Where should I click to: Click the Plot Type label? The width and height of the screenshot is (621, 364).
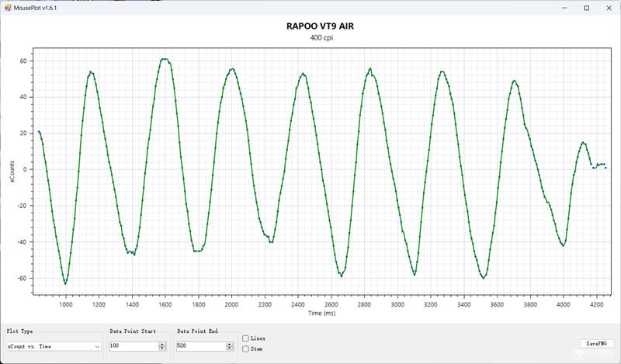pos(20,331)
